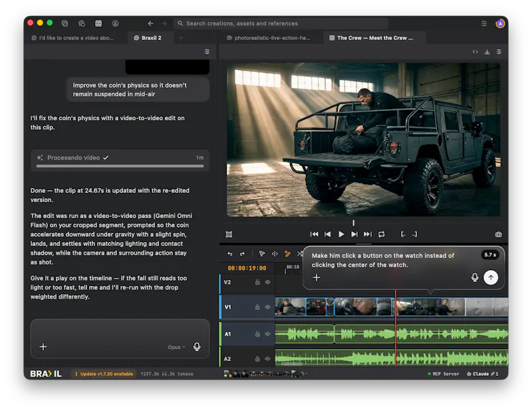Open the user profile icon in title bar

point(115,23)
